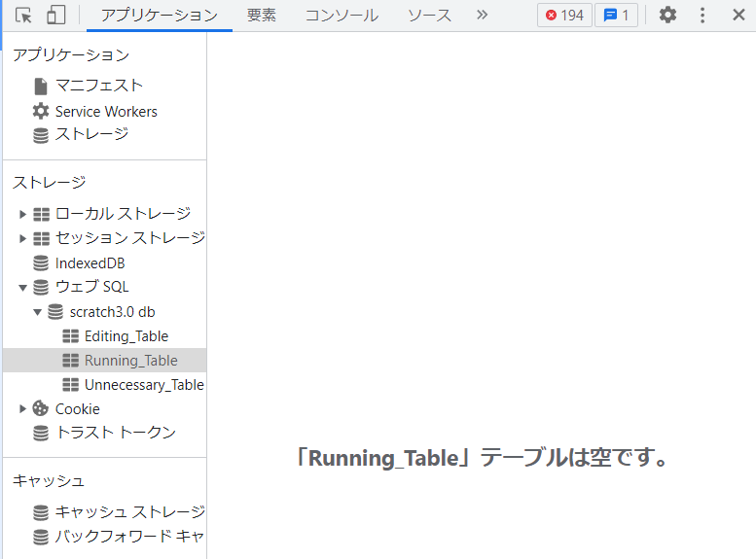This screenshot has width=756, height=559.
Task: Click the ウェブ SQL database icon
Action: tap(41, 287)
